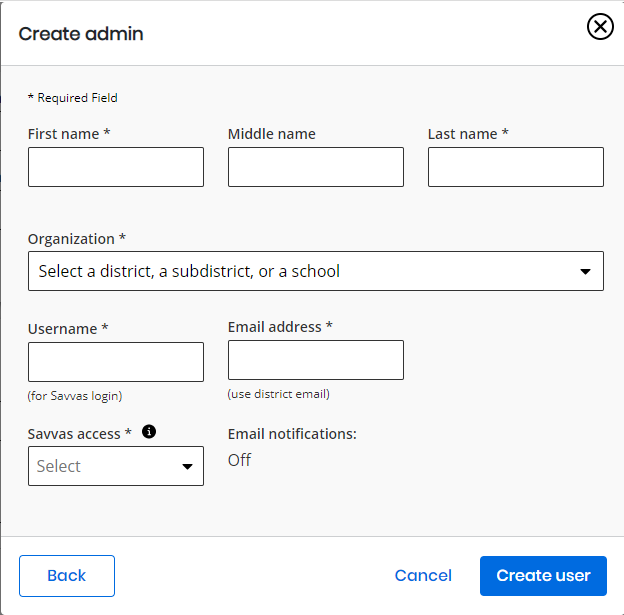
Task: Click the Savvas access info icon
Action: (149, 431)
